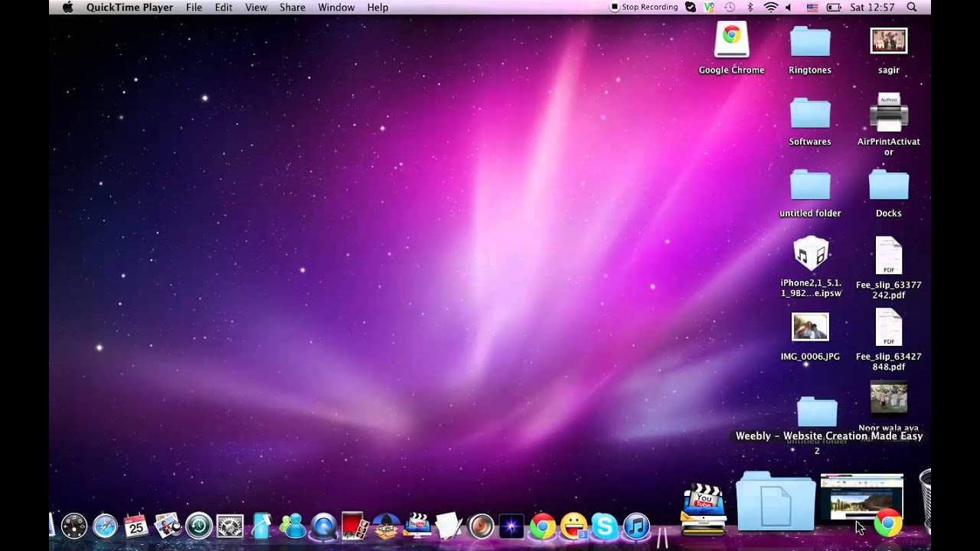Open the File menu
980x551 pixels.
194,7
